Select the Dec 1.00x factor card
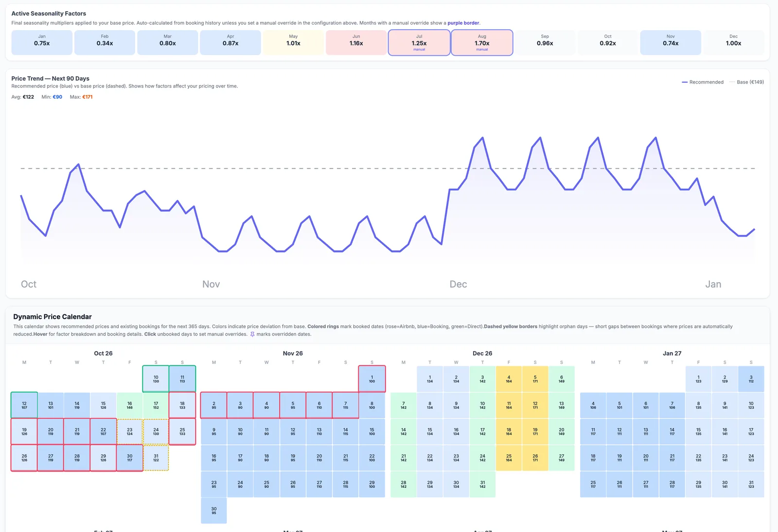This screenshot has height=532, width=778. tap(734, 42)
